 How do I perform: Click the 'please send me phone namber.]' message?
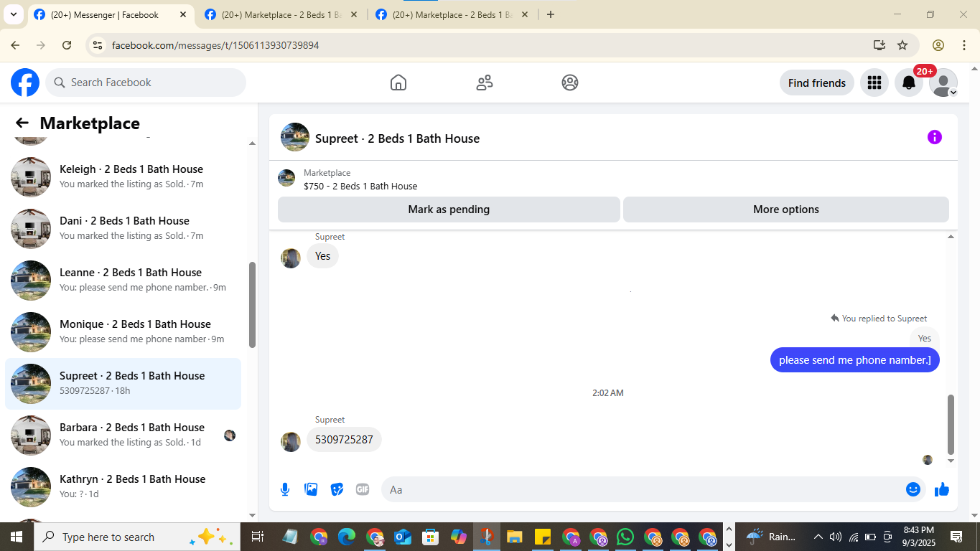pyautogui.click(x=854, y=360)
